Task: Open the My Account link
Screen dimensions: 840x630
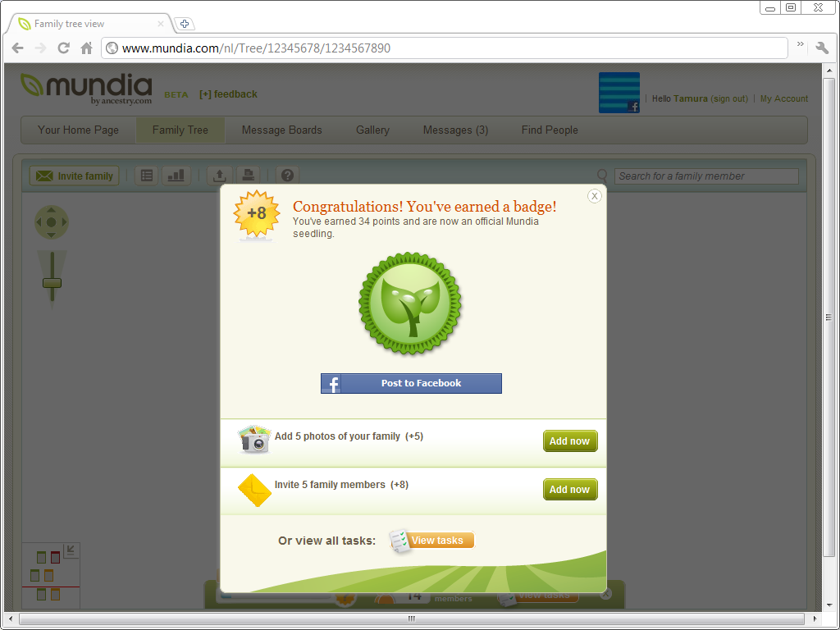Action: click(x=784, y=98)
